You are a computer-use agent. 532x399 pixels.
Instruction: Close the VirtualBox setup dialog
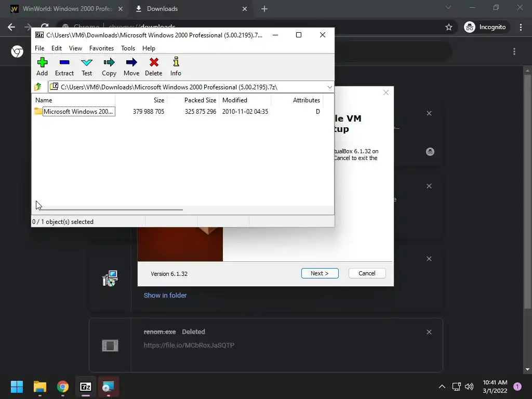tap(386, 92)
